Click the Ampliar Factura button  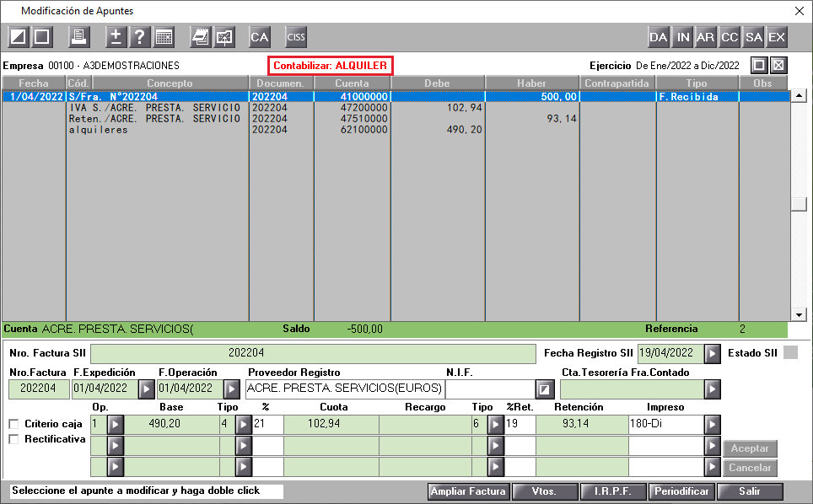coord(468,491)
